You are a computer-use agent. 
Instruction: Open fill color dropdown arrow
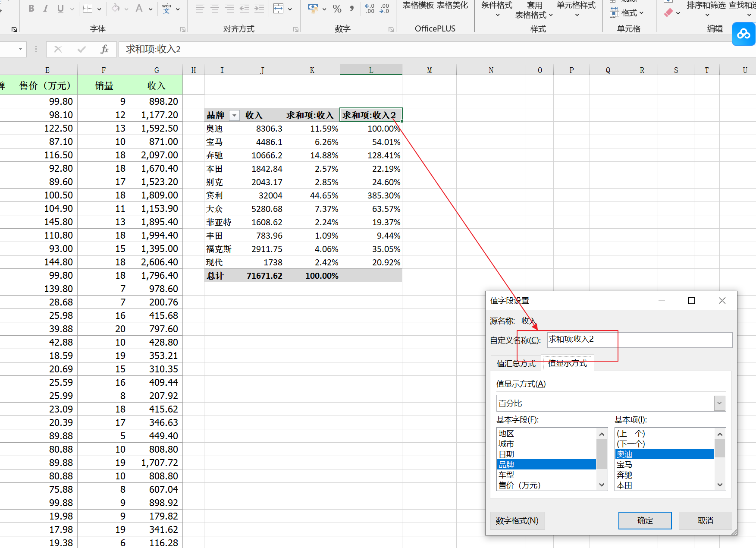126,9
